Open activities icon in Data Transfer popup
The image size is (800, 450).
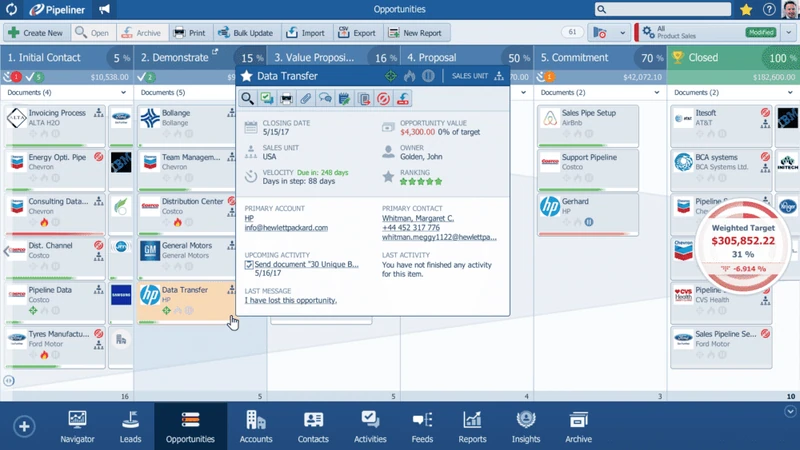[x=267, y=98]
